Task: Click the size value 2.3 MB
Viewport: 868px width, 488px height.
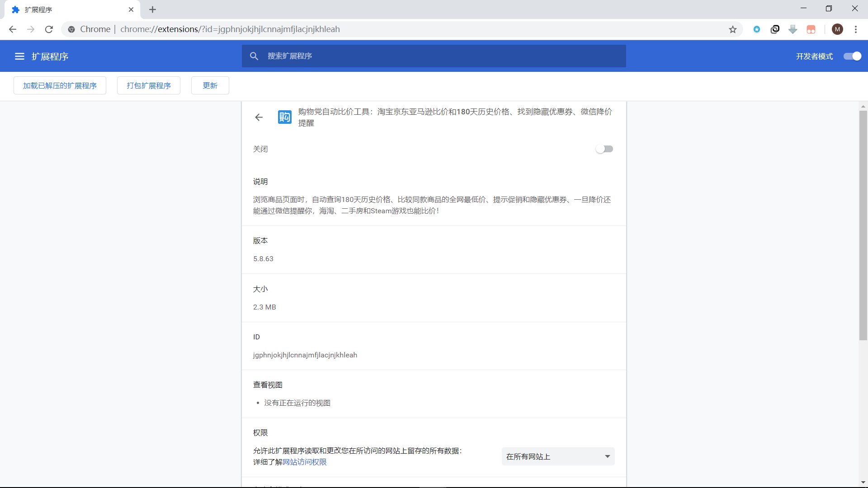Action: click(x=264, y=307)
